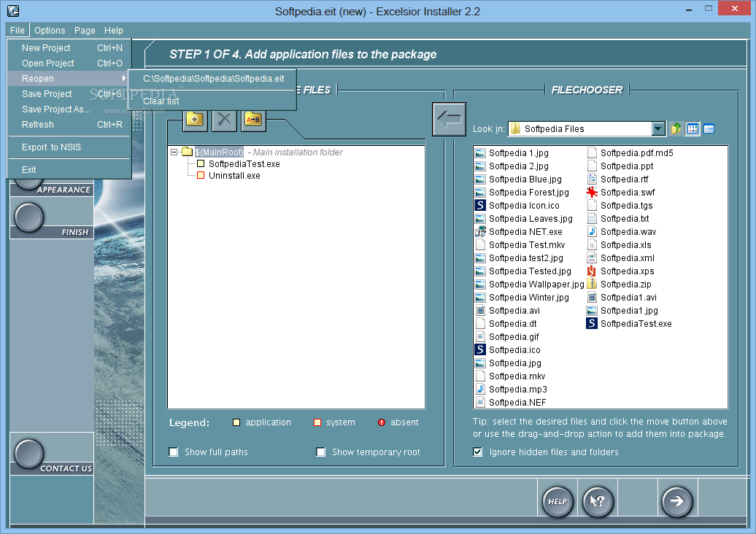This screenshot has height=534, width=756.
Task: Click the context help (What's this) button
Action: tap(598, 501)
